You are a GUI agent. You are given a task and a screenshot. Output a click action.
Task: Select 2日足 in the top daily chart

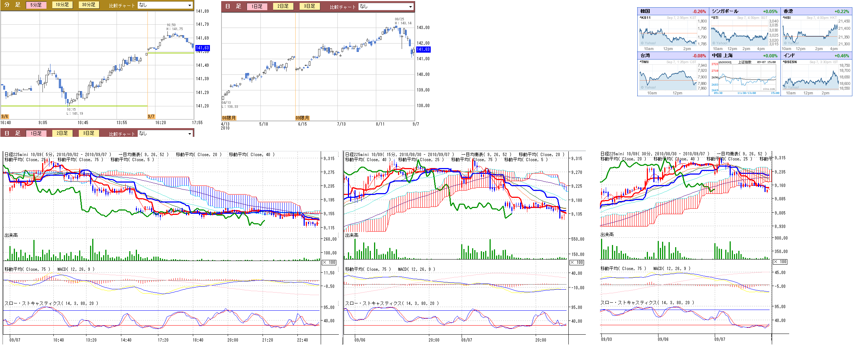pos(283,7)
